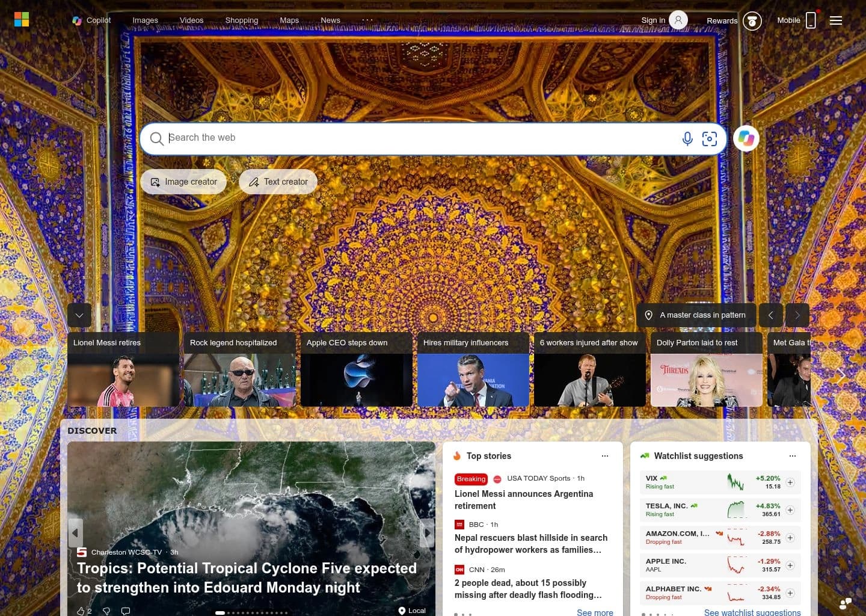Switch to the Shopping tab
The width and height of the screenshot is (866, 616).
[241, 20]
